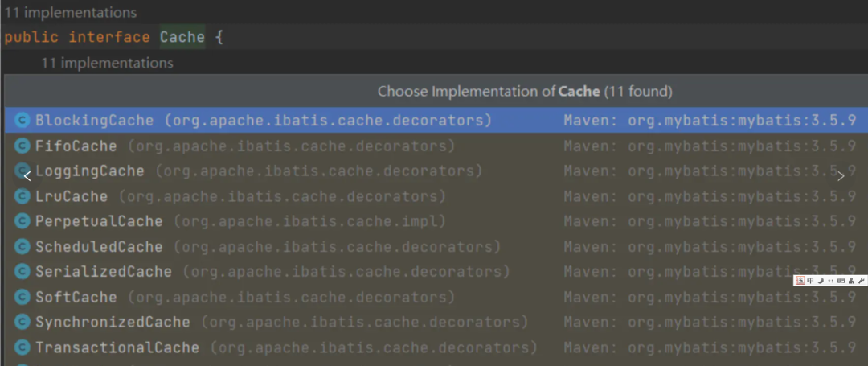This screenshot has height=366, width=868.
Task: Click the keyboard icon in IME toolbar
Action: tap(841, 281)
